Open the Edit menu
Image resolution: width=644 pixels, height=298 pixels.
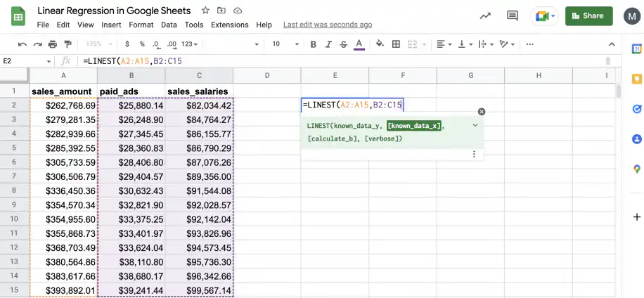pyautogui.click(x=63, y=25)
